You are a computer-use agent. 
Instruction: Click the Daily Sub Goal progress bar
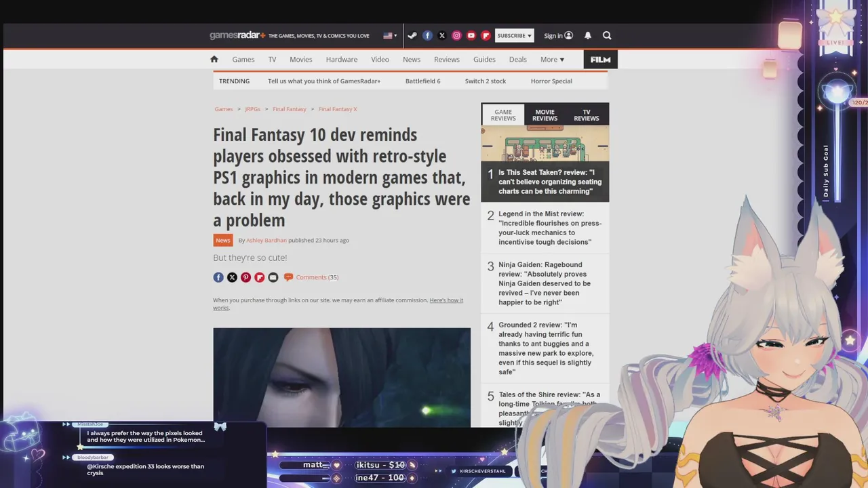coord(837,152)
